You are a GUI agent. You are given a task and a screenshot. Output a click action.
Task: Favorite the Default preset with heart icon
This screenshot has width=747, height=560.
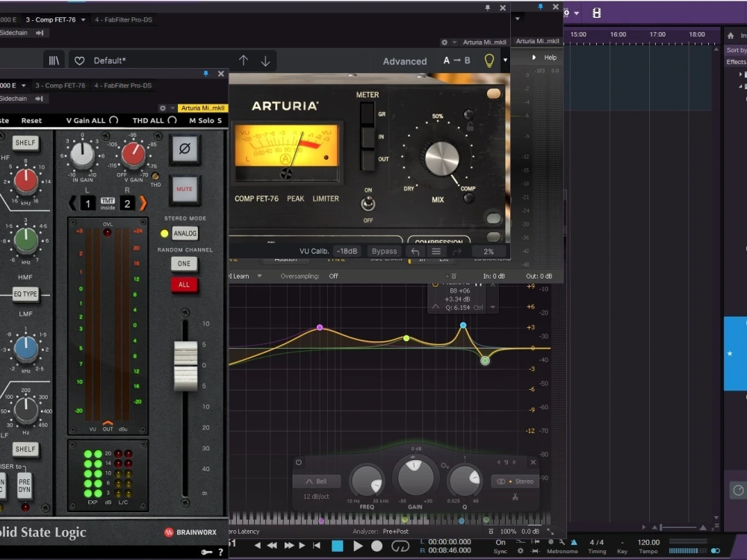[80, 60]
